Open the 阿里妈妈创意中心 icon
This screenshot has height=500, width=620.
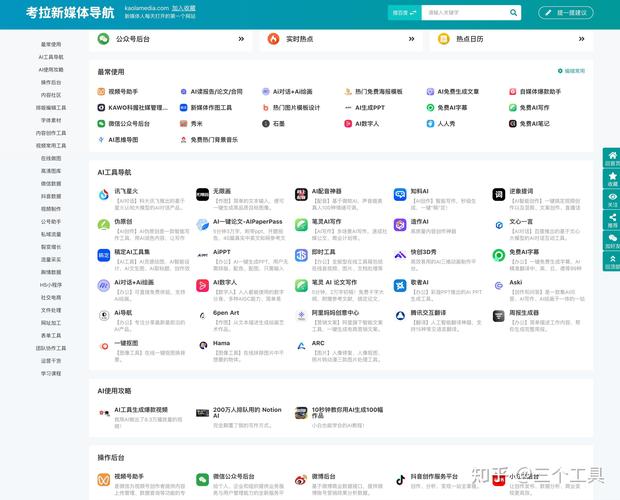tap(301, 316)
